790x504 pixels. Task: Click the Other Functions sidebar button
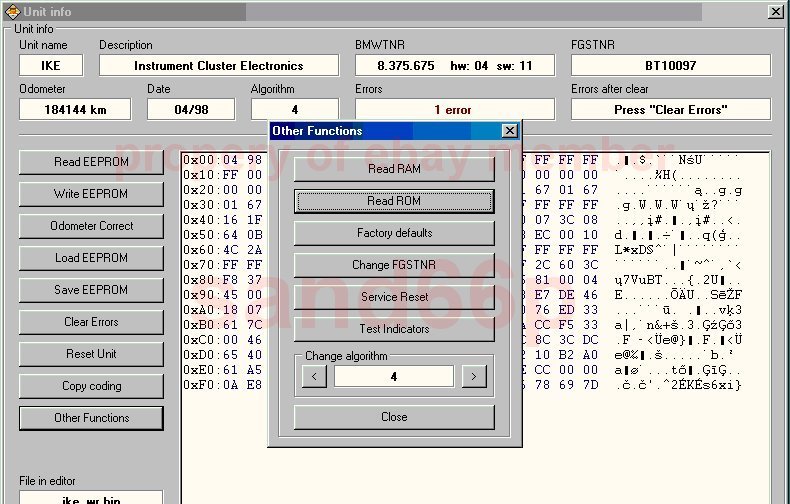coord(91,418)
